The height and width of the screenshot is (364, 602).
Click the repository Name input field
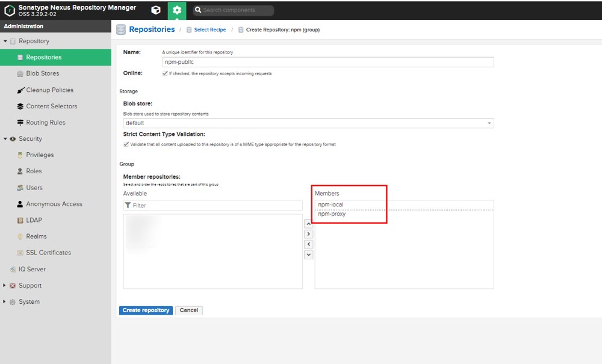click(x=328, y=62)
